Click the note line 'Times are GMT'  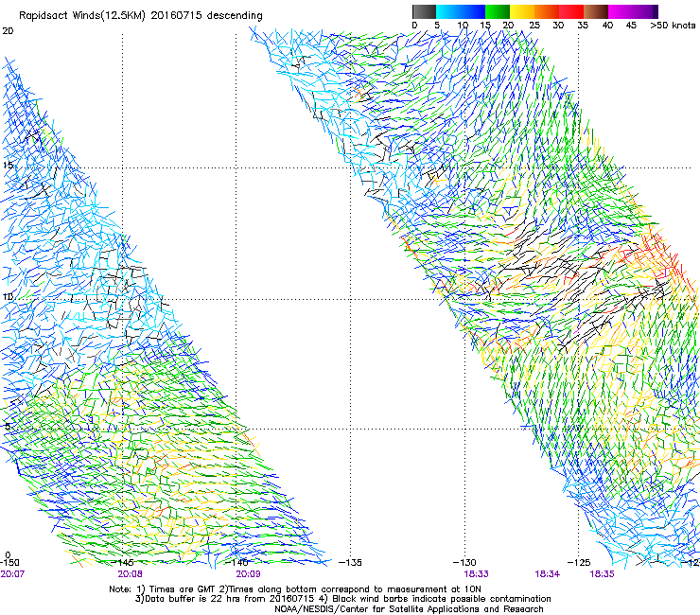click(184, 589)
